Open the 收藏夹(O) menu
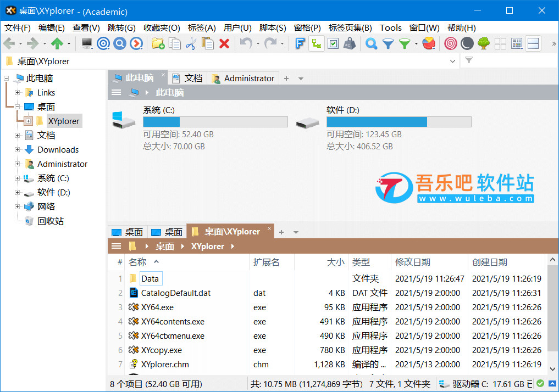Screen dimensions: 559x392 tap(162, 28)
